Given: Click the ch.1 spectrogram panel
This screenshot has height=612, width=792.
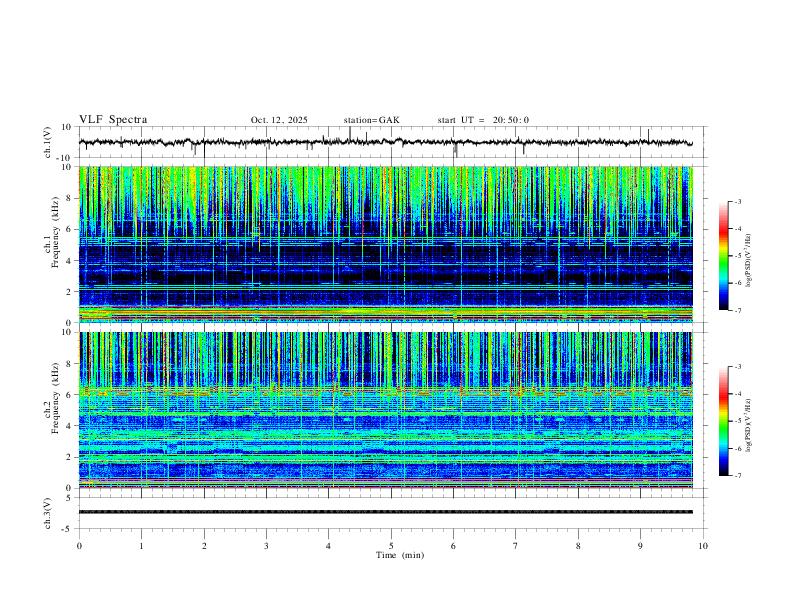Looking at the screenshot, I should [x=386, y=244].
